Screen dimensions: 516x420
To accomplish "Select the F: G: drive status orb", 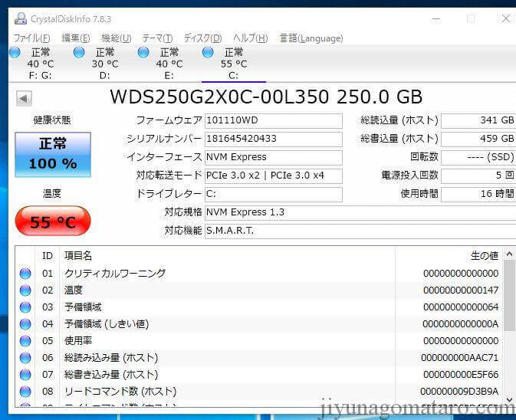I will (x=15, y=52).
